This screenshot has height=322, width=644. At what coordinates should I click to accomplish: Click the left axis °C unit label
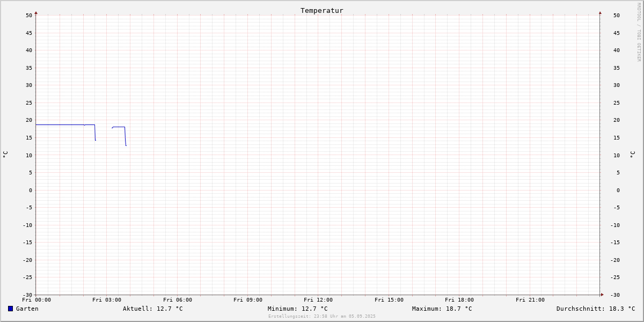click(5, 155)
